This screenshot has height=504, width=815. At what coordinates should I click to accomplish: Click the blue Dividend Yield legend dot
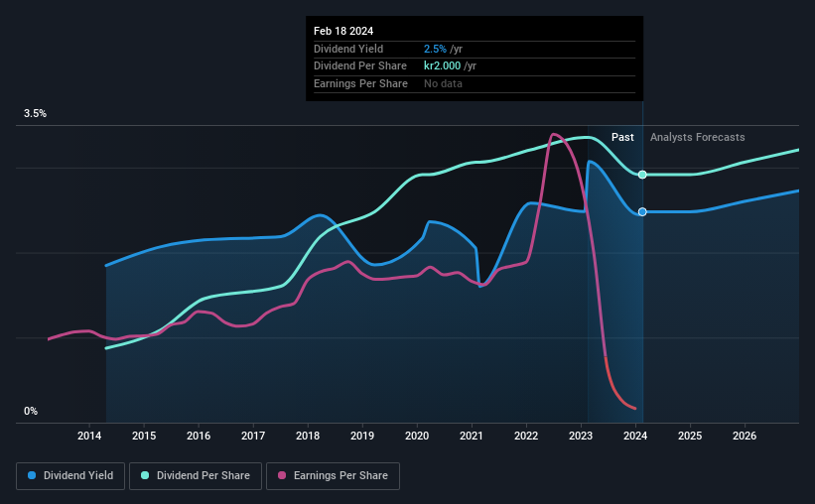(32, 475)
